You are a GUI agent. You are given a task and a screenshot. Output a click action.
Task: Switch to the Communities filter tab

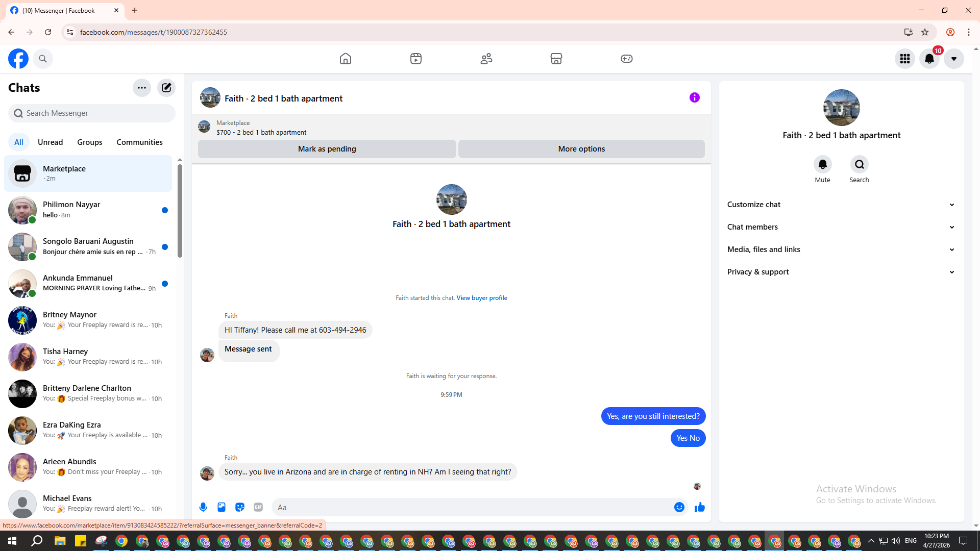pos(139,142)
